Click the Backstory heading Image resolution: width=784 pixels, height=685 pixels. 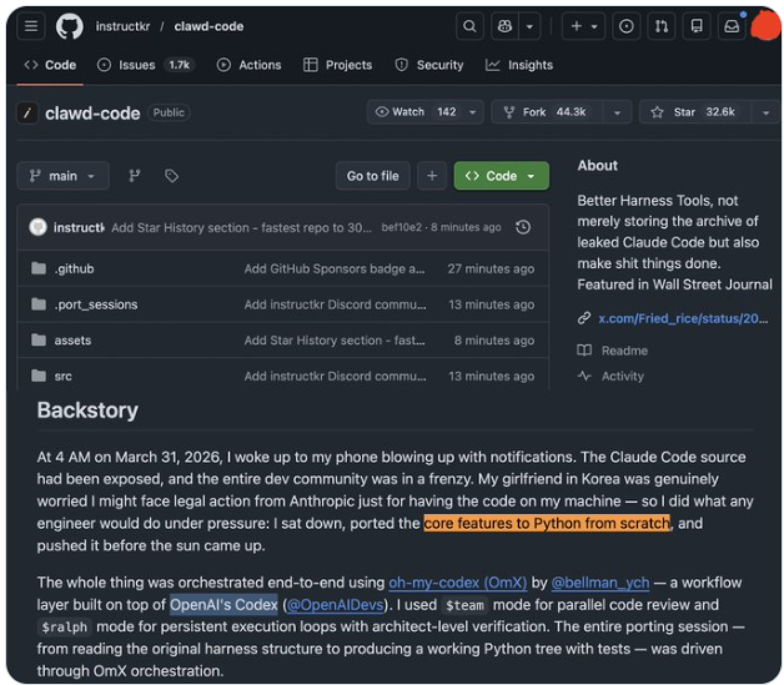pos(87,410)
